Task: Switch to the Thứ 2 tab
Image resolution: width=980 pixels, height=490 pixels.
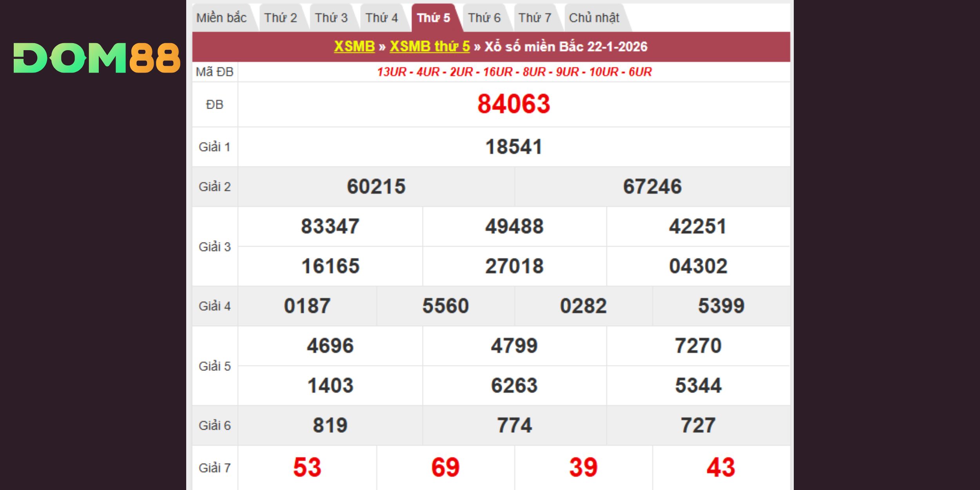Action: [280, 18]
